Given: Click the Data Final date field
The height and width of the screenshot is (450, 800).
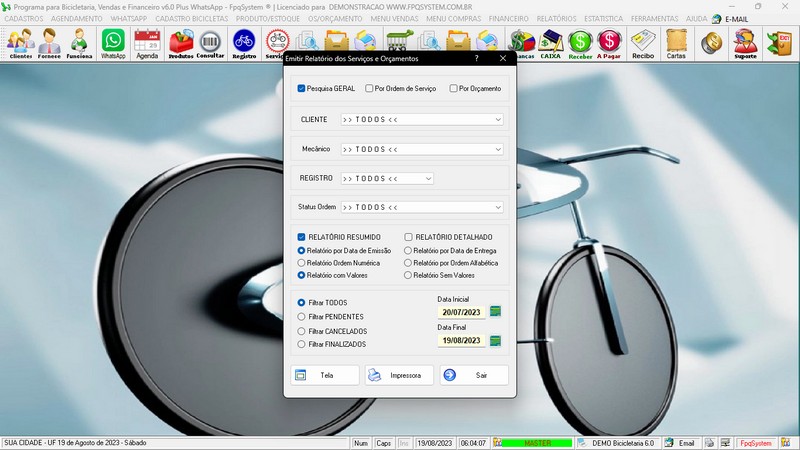Looking at the screenshot, I should click(461, 340).
